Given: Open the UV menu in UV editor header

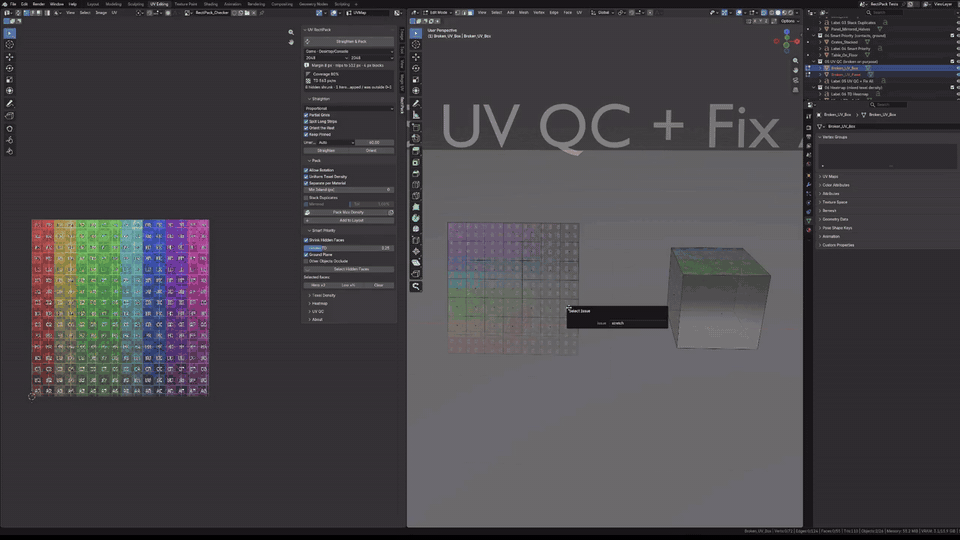Looking at the screenshot, I should pyautogui.click(x=114, y=12).
